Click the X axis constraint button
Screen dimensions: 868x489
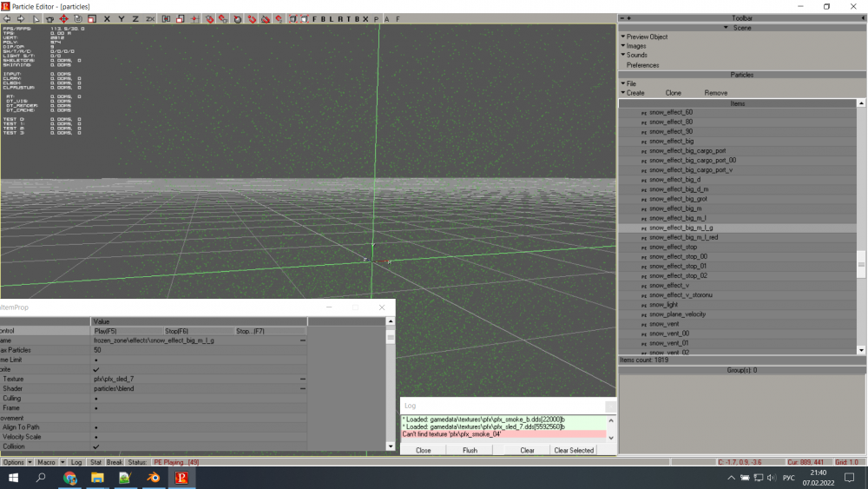coord(107,18)
